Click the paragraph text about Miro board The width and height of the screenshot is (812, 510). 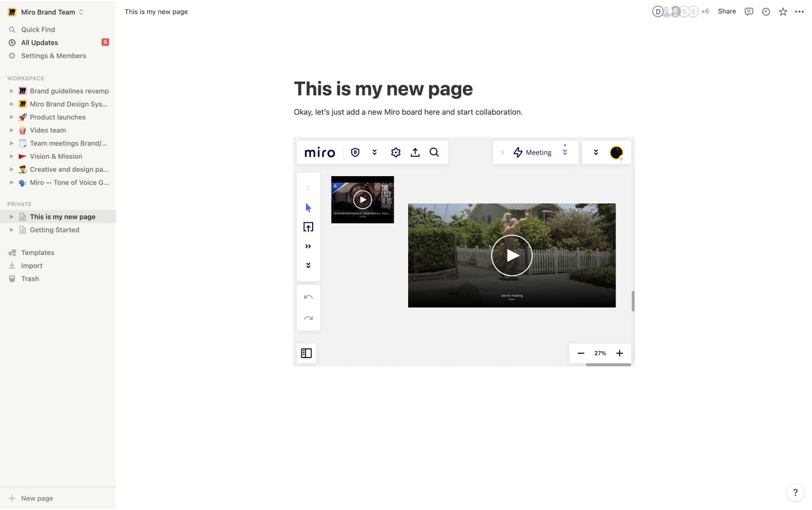click(408, 112)
